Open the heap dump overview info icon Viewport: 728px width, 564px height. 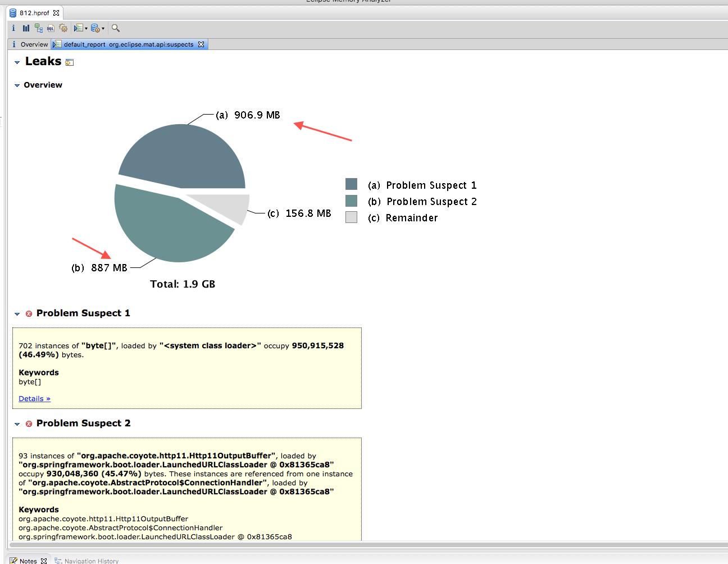(x=13, y=28)
